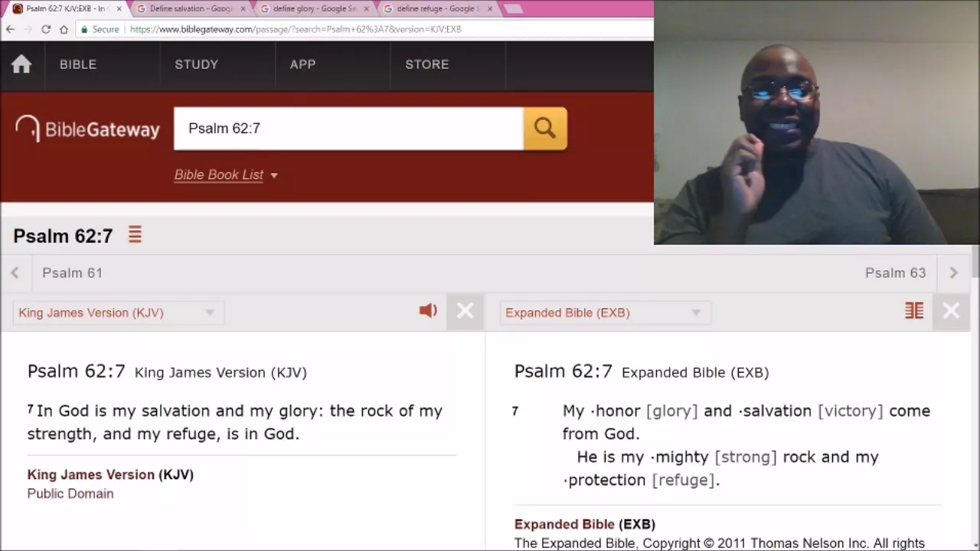Click the yellow search magnifier button
This screenshot has height=551, width=980.
click(x=545, y=128)
